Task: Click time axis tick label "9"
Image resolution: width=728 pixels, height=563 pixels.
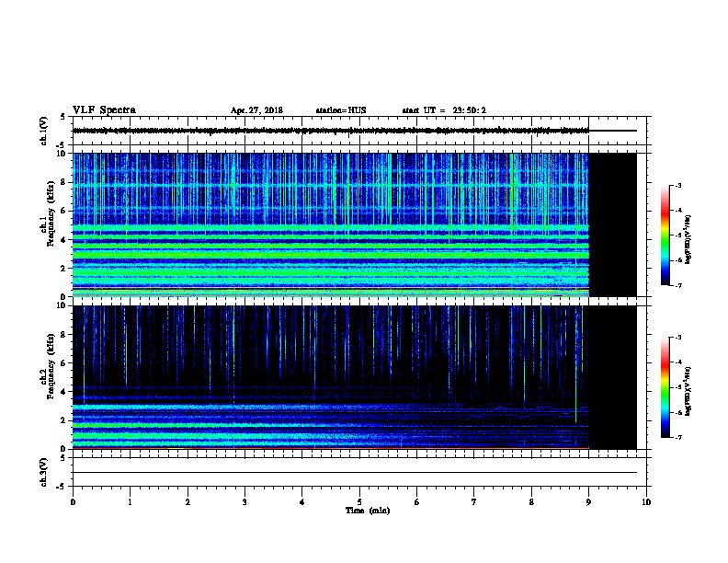Action: (588, 502)
